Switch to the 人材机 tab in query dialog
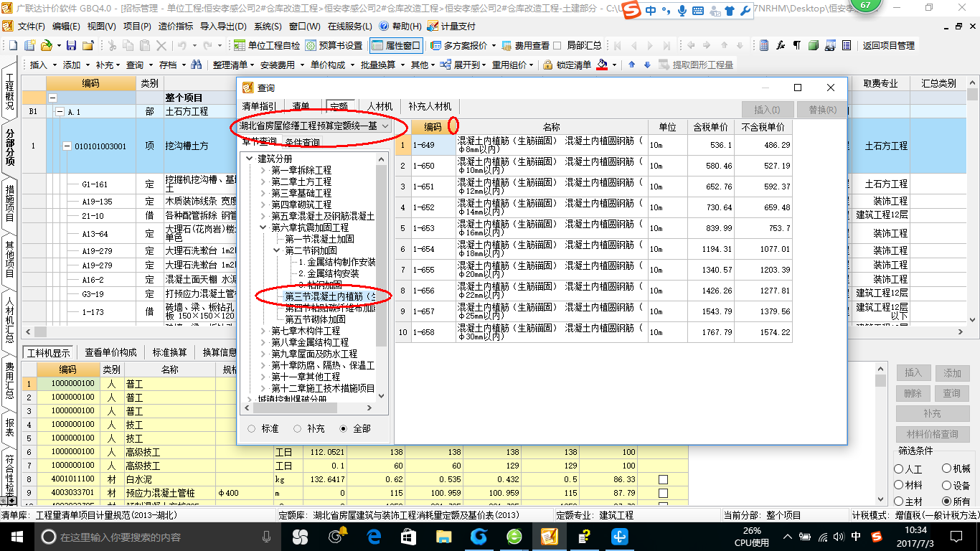The image size is (980, 551). [380, 106]
